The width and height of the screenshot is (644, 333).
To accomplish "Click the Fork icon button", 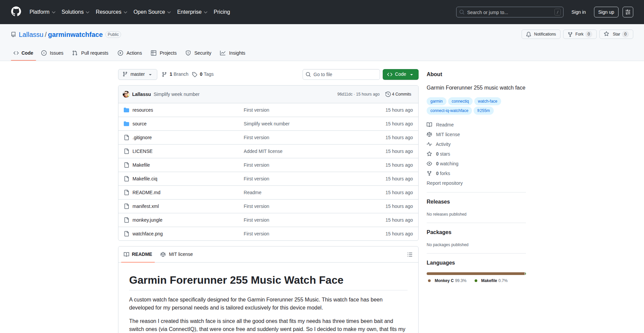I will (x=570, y=34).
